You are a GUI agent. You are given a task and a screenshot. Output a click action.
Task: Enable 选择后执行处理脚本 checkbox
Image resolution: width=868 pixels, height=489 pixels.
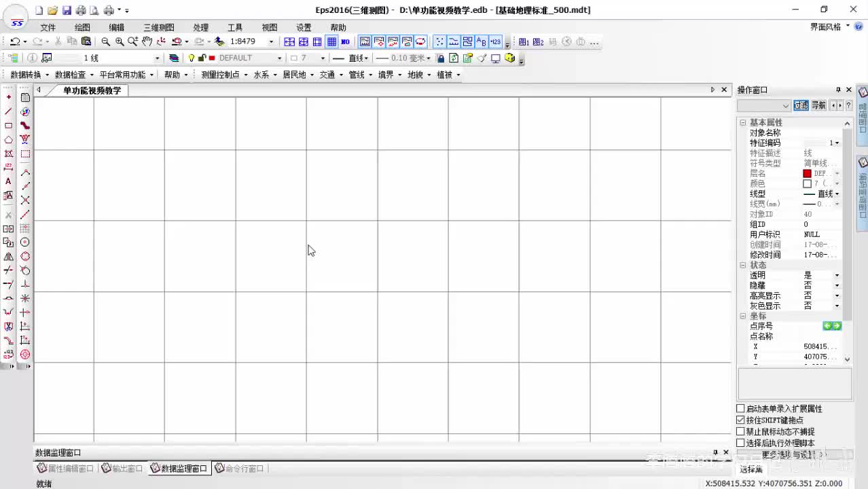tap(741, 443)
